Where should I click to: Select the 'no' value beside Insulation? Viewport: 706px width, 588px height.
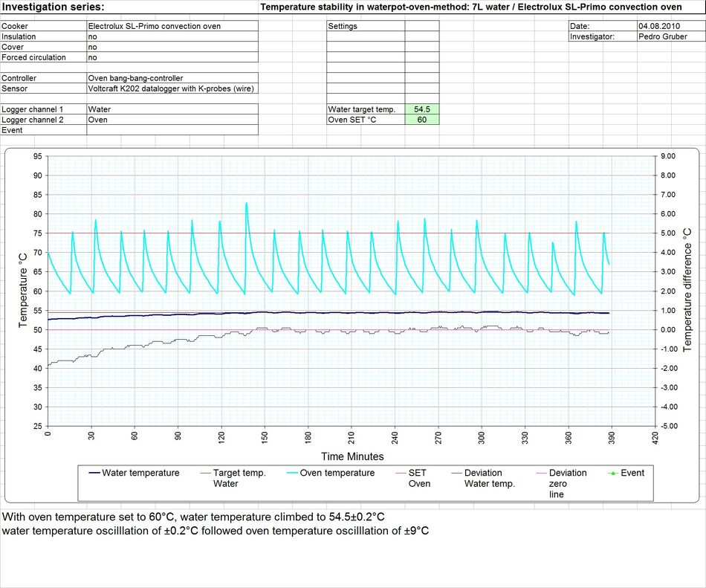click(x=172, y=36)
